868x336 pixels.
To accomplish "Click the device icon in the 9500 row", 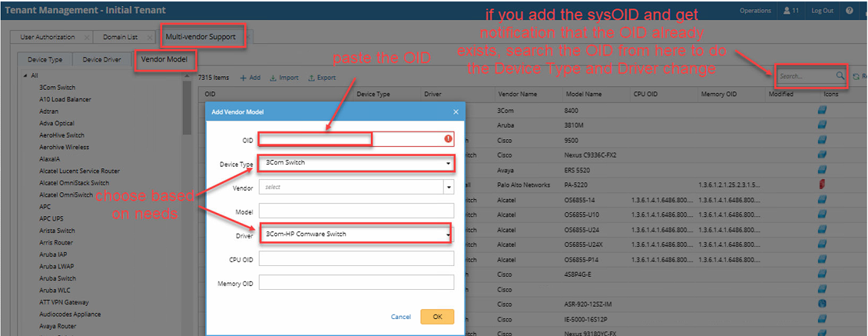I will click(822, 140).
